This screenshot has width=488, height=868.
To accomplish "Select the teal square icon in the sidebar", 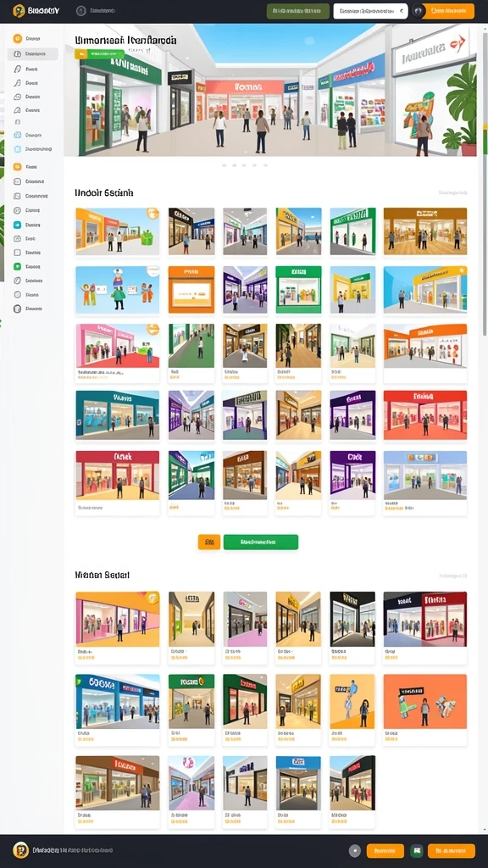I will pyautogui.click(x=17, y=225).
